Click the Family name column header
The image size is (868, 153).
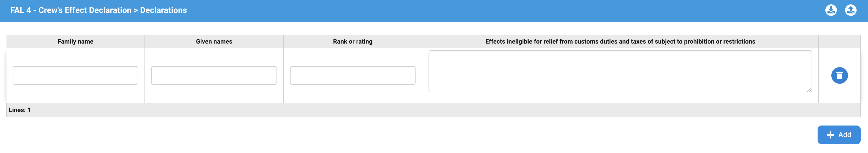click(x=75, y=41)
